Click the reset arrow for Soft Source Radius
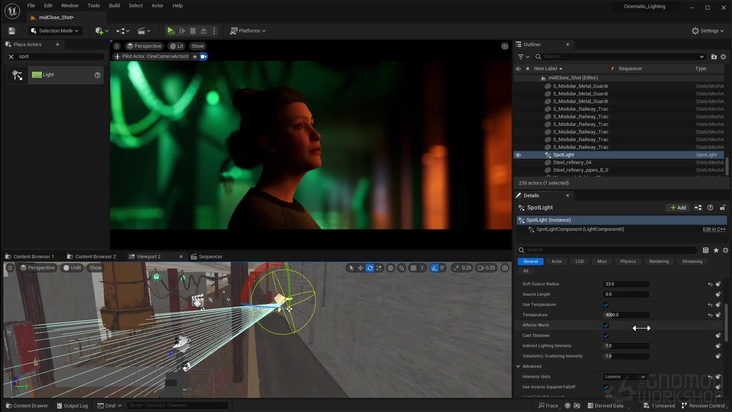732x412 pixels. pyautogui.click(x=711, y=284)
